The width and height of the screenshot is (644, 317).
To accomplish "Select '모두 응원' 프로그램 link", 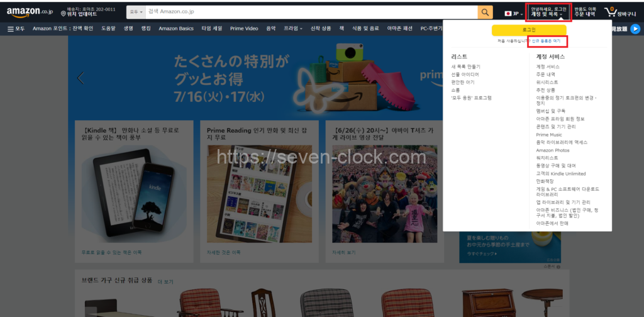I will 471,97.
